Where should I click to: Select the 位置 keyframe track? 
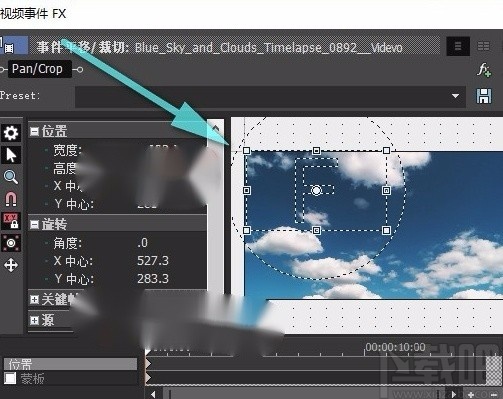tap(71, 364)
